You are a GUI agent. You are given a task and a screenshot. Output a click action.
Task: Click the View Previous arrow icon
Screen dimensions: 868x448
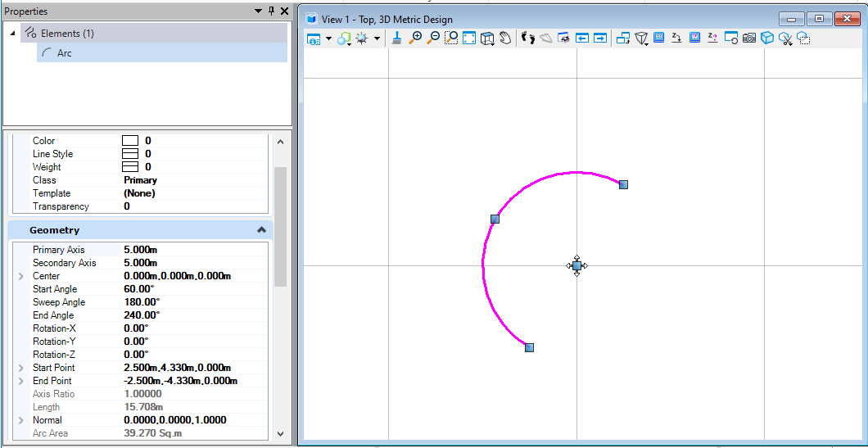(581, 38)
